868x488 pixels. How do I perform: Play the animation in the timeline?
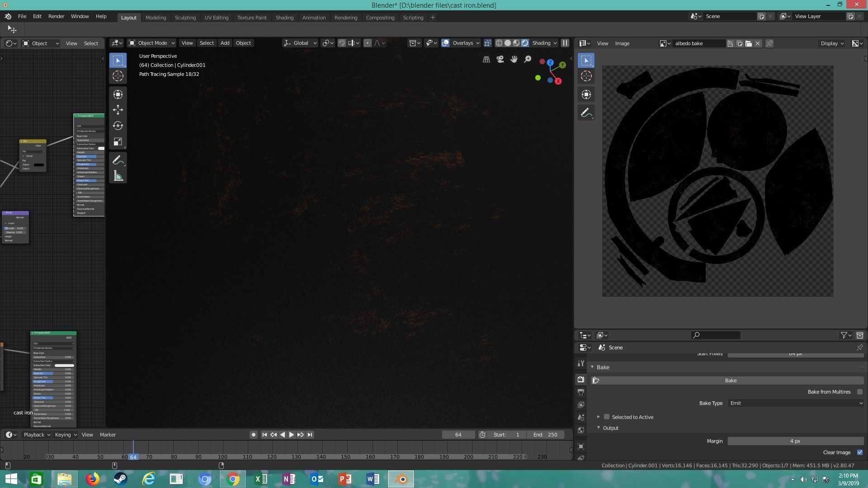point(292,435)
